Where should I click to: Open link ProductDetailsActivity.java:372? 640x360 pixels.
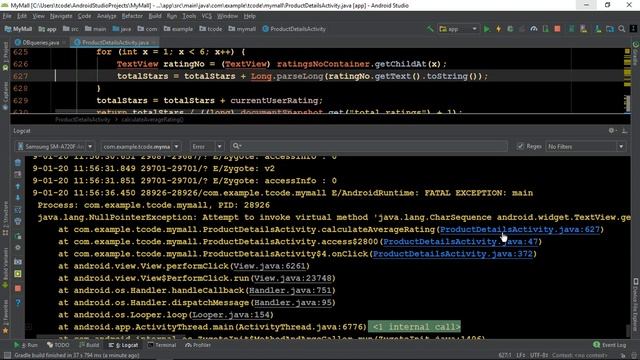(x=453, y=254)
